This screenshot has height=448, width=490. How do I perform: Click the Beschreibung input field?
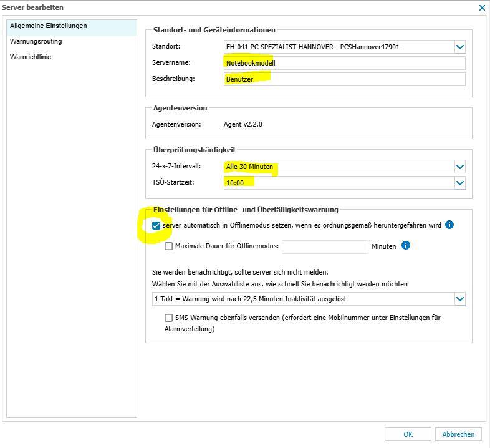coord(344,79)
